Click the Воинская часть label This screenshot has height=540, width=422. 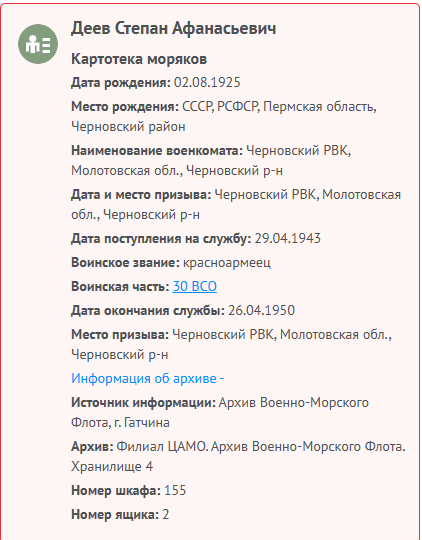(121, 287)
